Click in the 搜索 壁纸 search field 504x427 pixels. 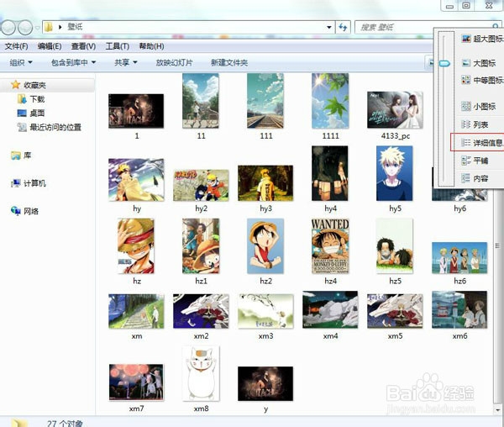click(424, 28)
